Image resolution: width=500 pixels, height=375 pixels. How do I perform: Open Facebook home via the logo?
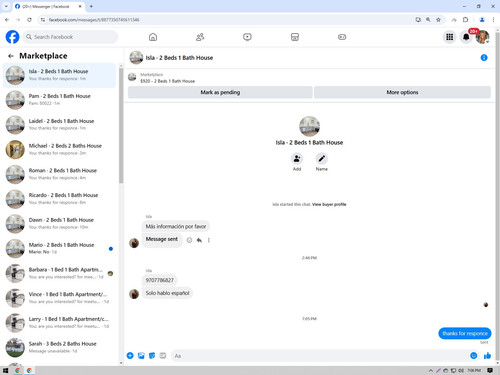click(x=12, y=37)
